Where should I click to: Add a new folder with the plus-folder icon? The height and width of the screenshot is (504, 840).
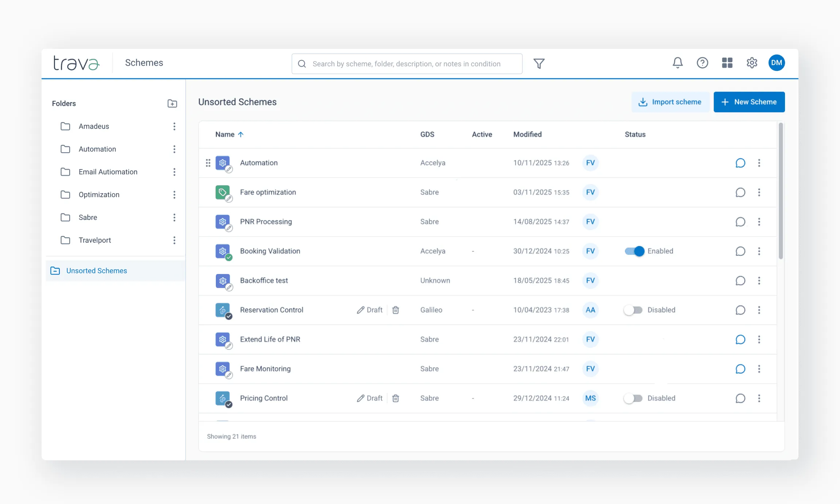(172, 103)
